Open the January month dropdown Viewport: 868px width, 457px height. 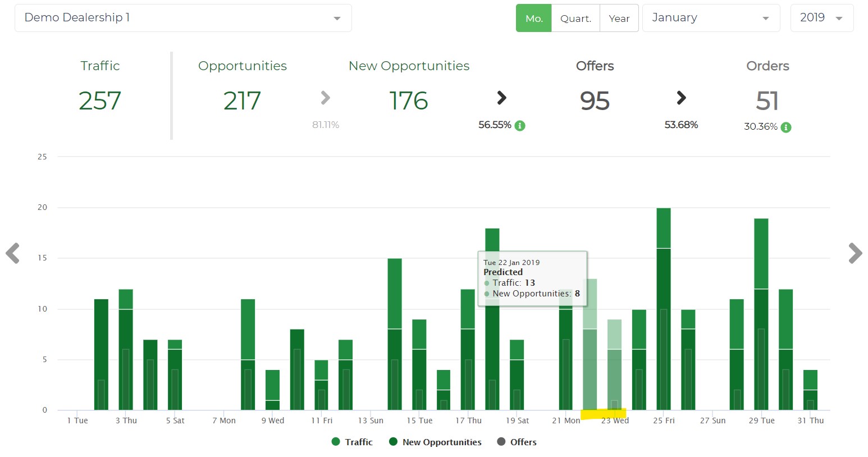coord(710,18)
